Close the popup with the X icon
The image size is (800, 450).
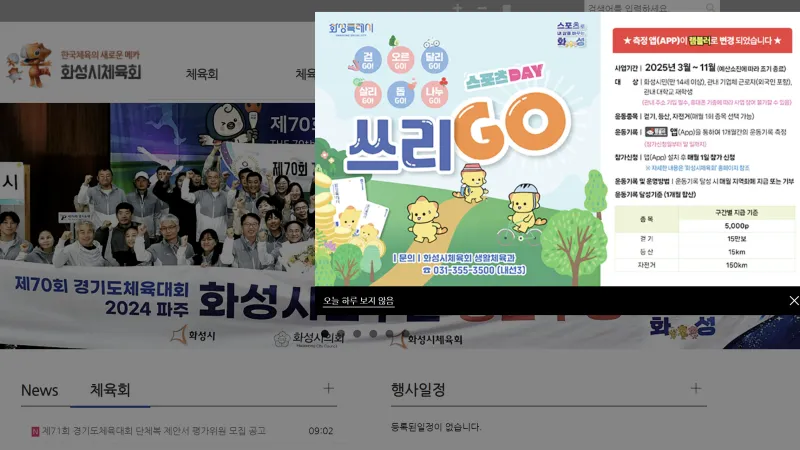coord(794,301)
